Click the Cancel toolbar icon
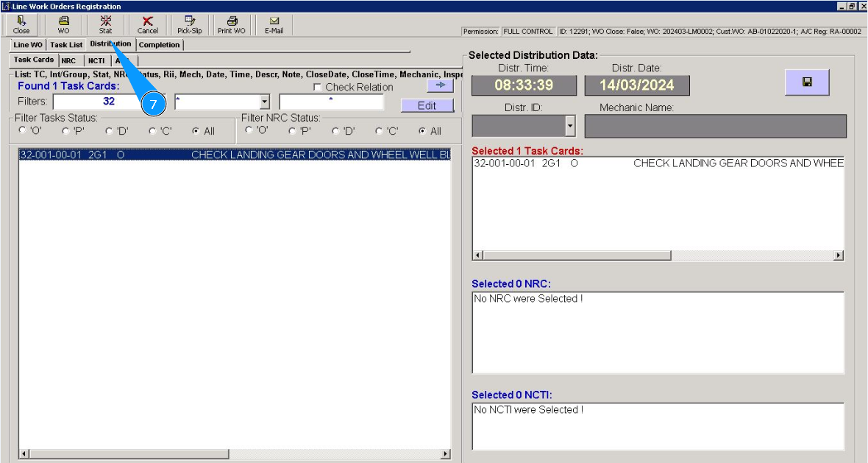 click(148, 25)
